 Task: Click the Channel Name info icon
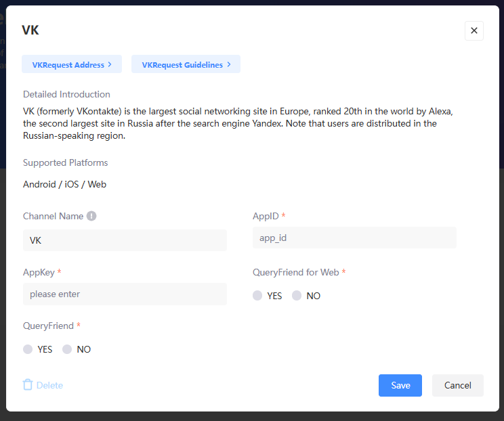pyautogui.click(x=91, y=216)
